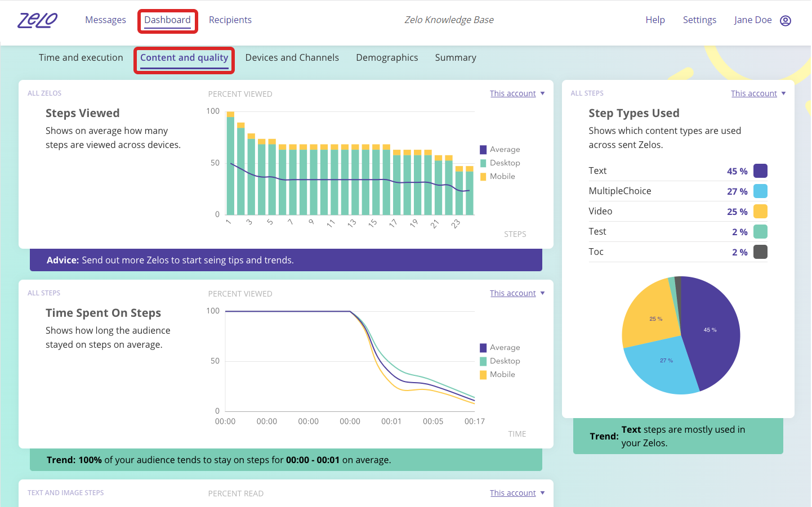Toggle Desktop legend in Steps Viewed chart

click(500, 163)
